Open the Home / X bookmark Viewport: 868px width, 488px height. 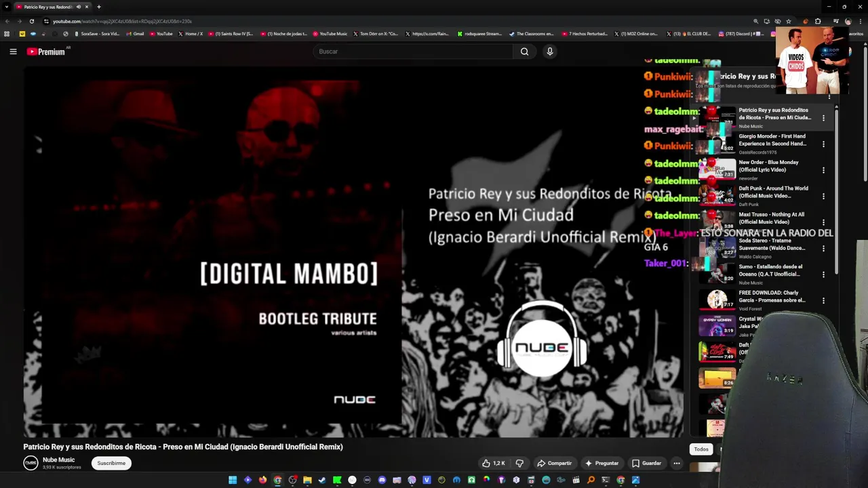[191, 34]
